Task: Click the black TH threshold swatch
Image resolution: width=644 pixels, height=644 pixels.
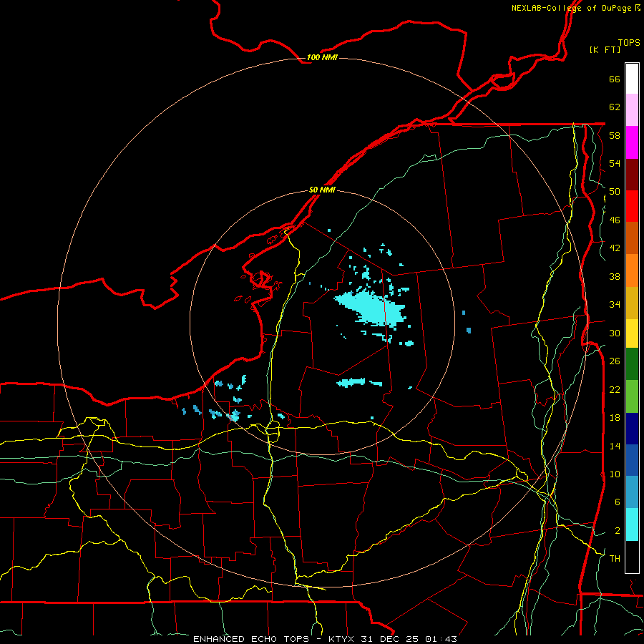Action: pyautogui.click(x=632, y=557)
